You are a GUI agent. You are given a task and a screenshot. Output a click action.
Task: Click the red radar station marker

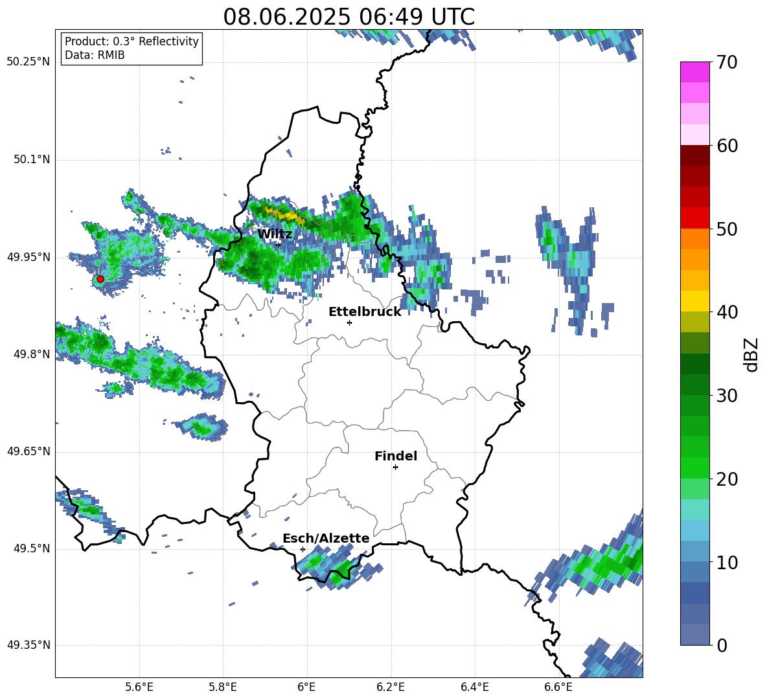[100, 279]
